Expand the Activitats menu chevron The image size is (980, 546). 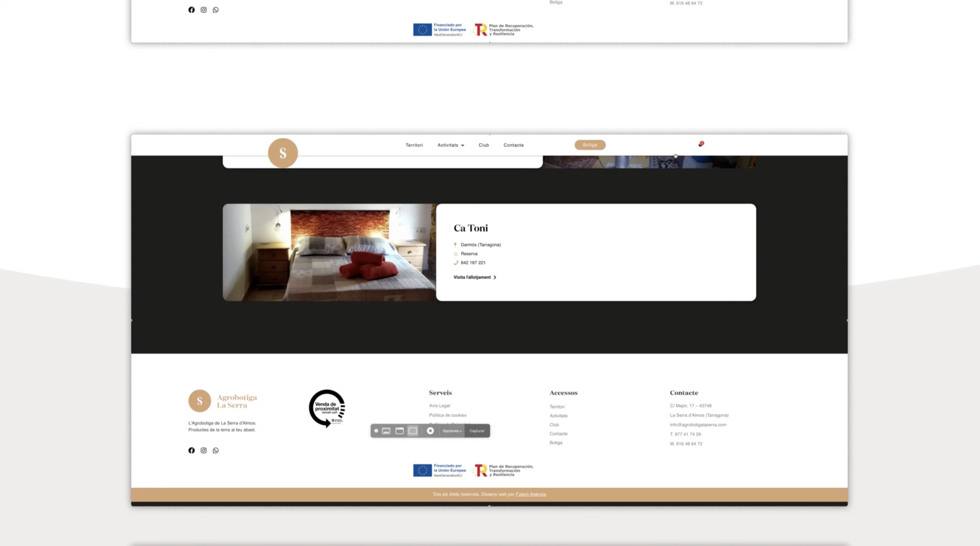(x=462, y=145)
